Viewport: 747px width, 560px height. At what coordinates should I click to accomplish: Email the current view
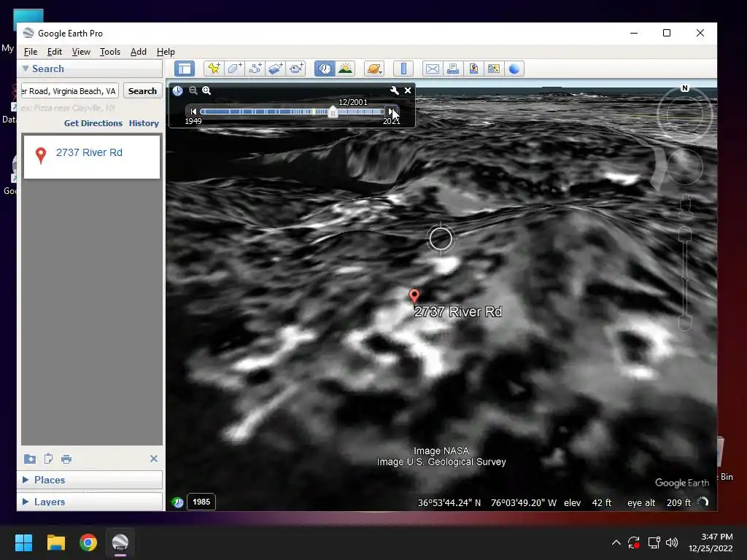[x=432, y=69]
